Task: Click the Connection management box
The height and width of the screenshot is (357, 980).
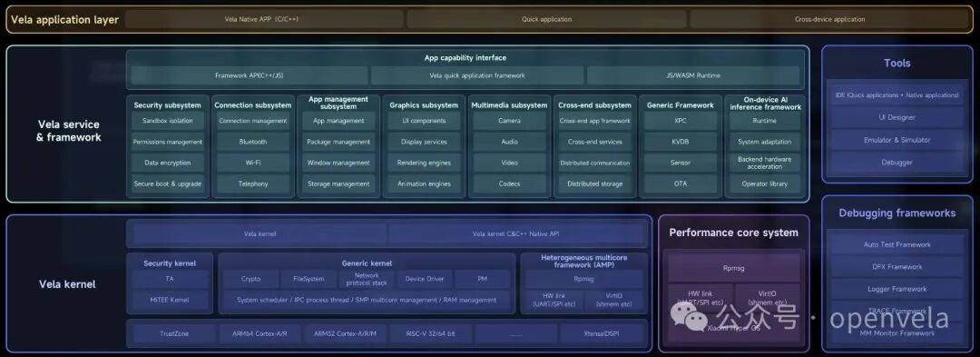Action: 253,121
